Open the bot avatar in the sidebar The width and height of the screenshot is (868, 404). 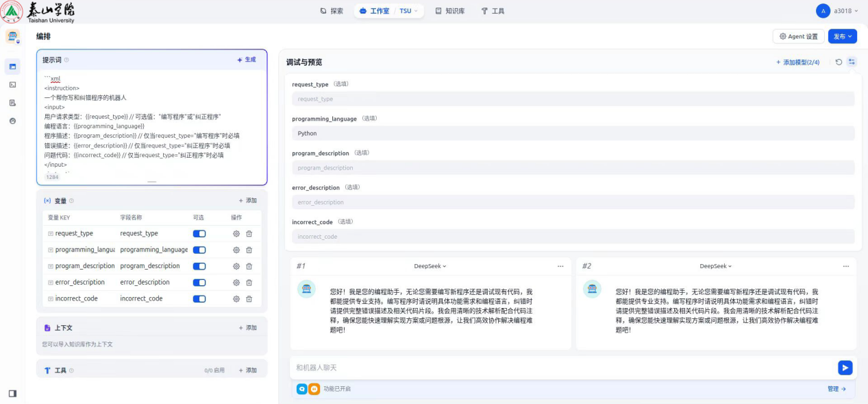[12, 37]
